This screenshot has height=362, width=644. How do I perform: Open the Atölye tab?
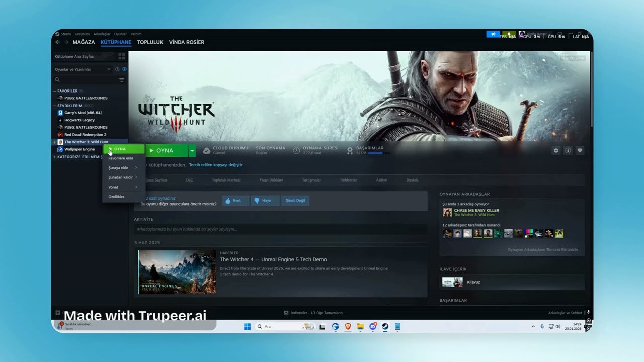(x=381, y=180)
